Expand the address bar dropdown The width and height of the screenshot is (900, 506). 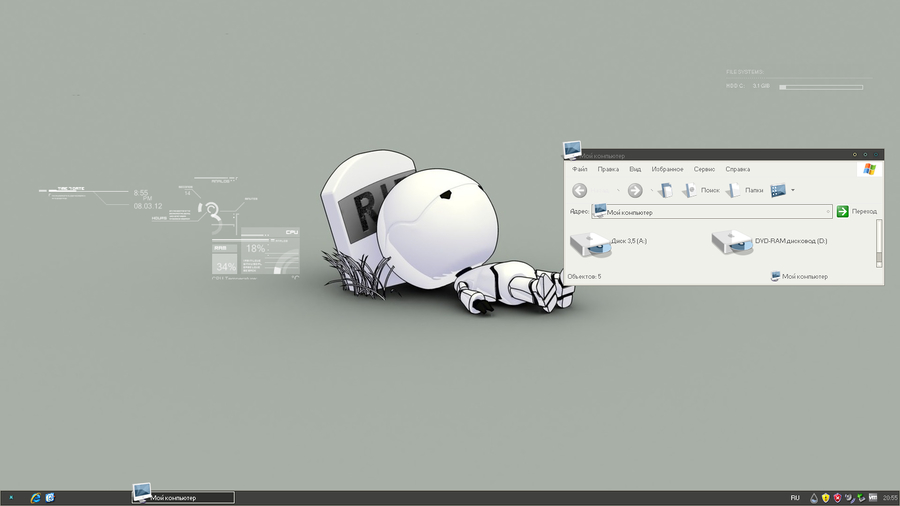[x=828, y=212]
